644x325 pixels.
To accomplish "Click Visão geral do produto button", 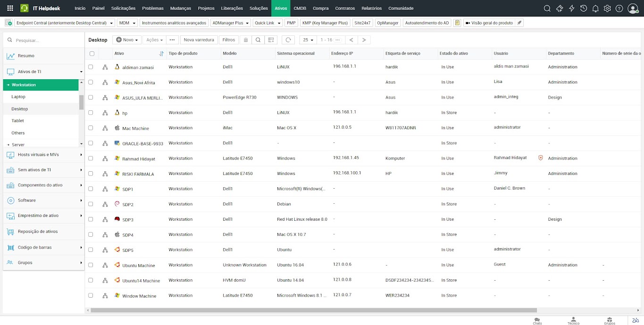I will point(493,23).
